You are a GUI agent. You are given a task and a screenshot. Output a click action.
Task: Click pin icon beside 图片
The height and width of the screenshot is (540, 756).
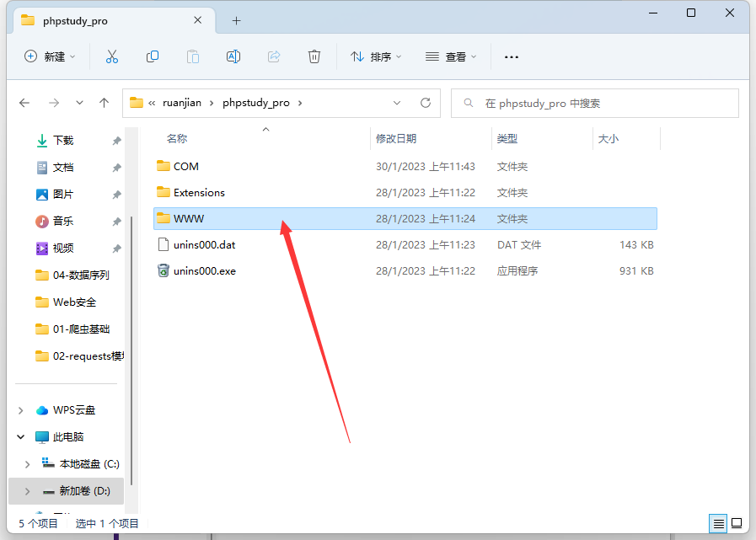116,195
